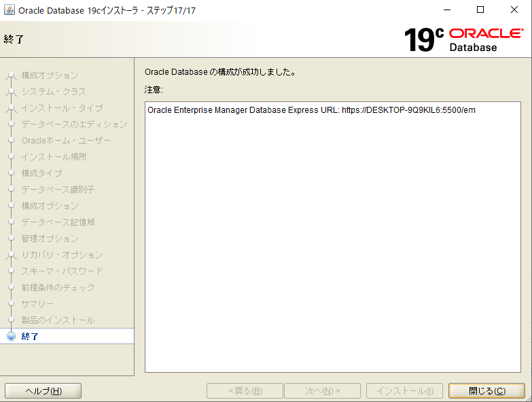The height and width of the screenshot is (402, 532).
Task: Click the 終了 step bullet icon
Action: coord(11,337)
